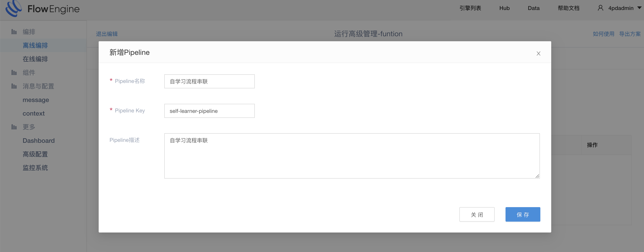Click the 新增Pipeline dialog title
The width and height of the screenshot is (644, 252).
[129, 52]
